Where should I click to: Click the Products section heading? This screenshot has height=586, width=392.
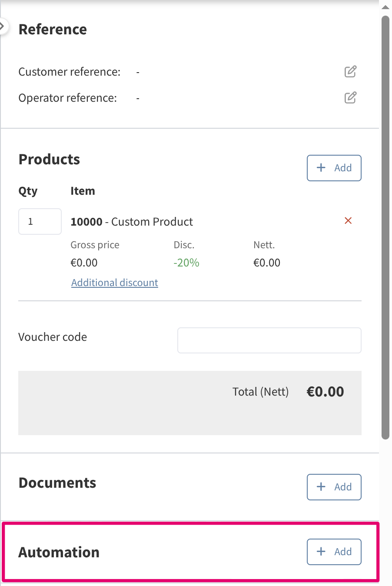[49, 160]
